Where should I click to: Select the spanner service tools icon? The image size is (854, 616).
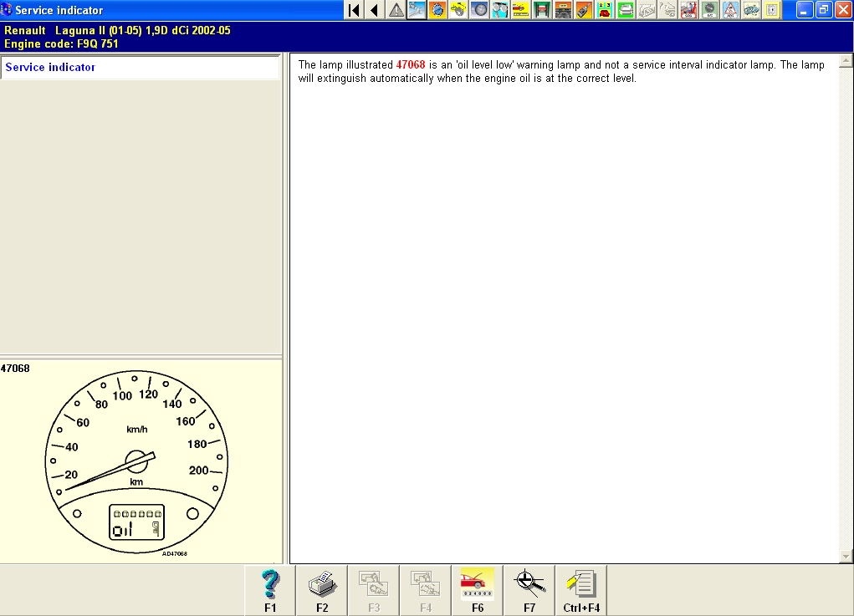point(417,10)
